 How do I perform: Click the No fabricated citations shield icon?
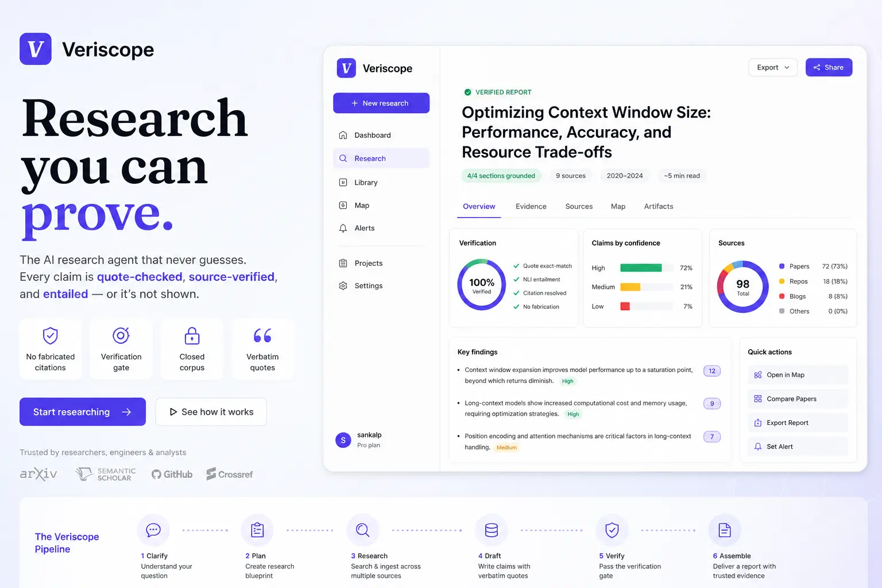51,335
